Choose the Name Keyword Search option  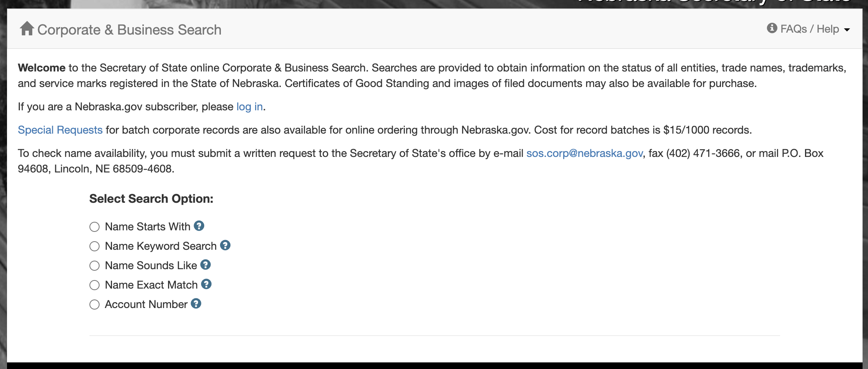94,246
